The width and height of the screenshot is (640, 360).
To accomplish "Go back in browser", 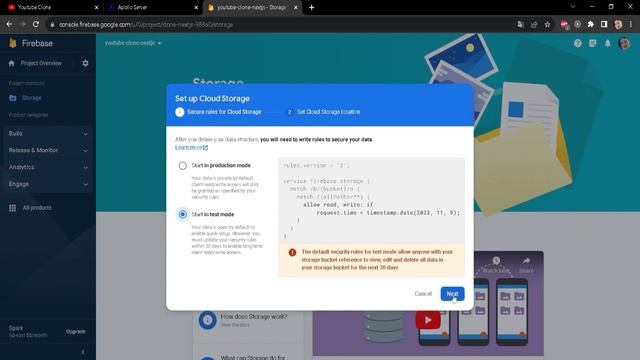I will point(9,24).
